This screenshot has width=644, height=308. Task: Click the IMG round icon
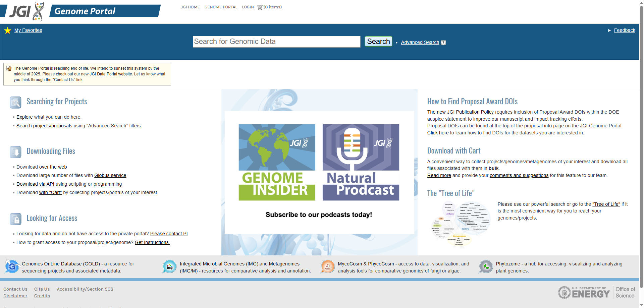[169, 267]
